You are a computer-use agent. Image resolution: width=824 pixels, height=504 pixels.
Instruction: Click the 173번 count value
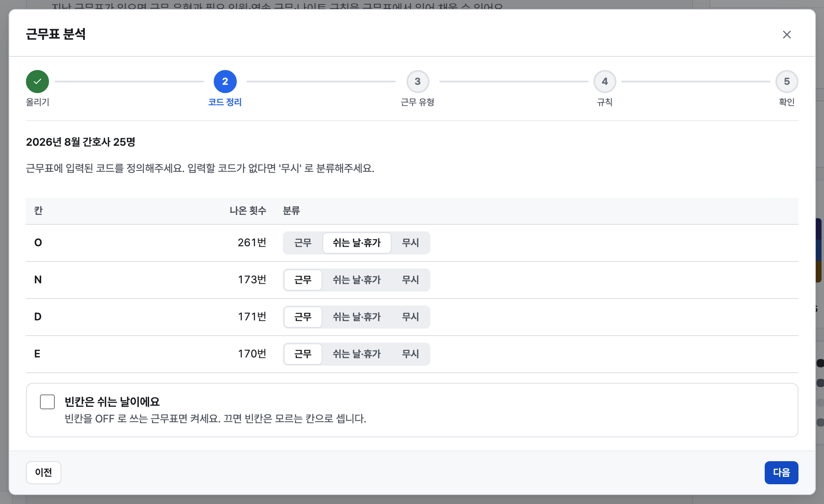pyautogui.click(x=252, y=280)
